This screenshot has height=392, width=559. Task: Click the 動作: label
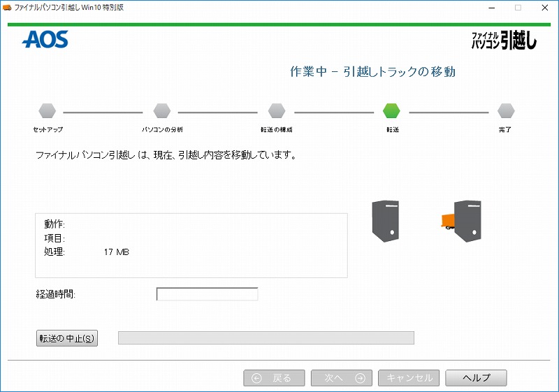pyautogui.click(x=55, y=224)
